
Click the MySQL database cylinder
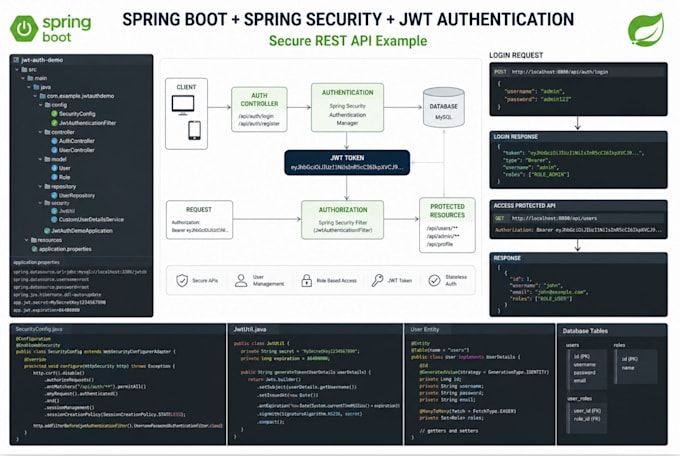444,107
